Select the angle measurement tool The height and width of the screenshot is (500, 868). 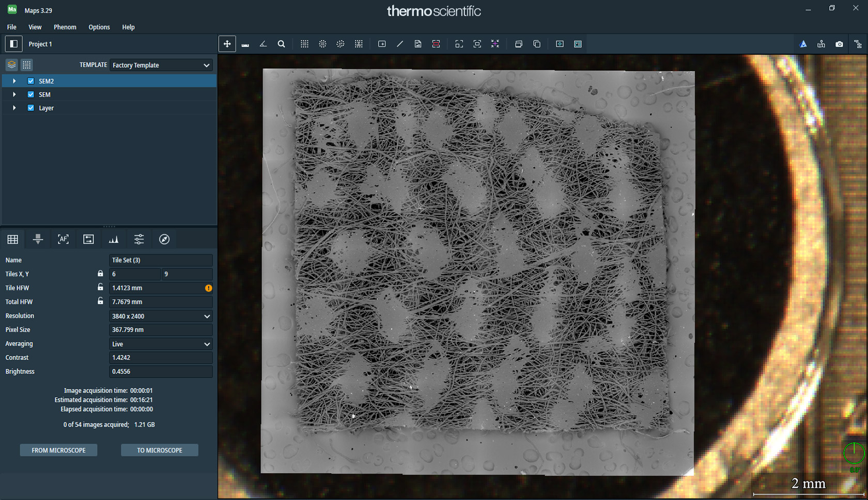point(263,44)
